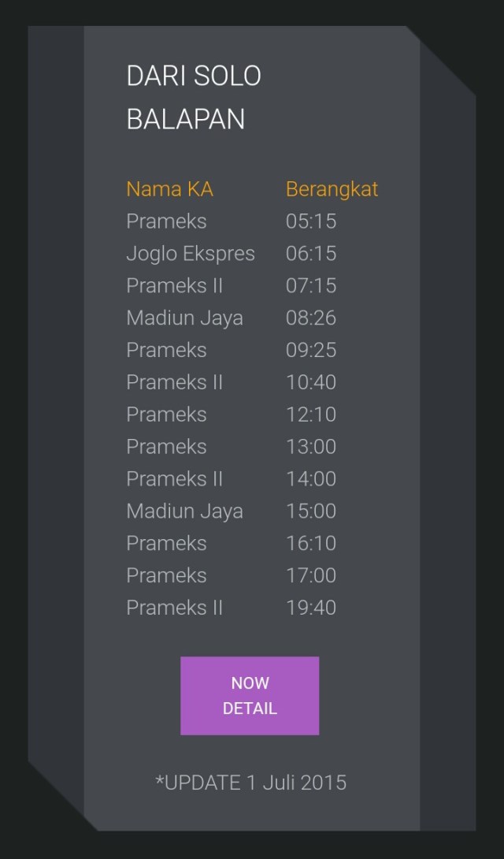
Task: Click the UPDATE 1 Juli 2015 note
Action: pos(251,783)
